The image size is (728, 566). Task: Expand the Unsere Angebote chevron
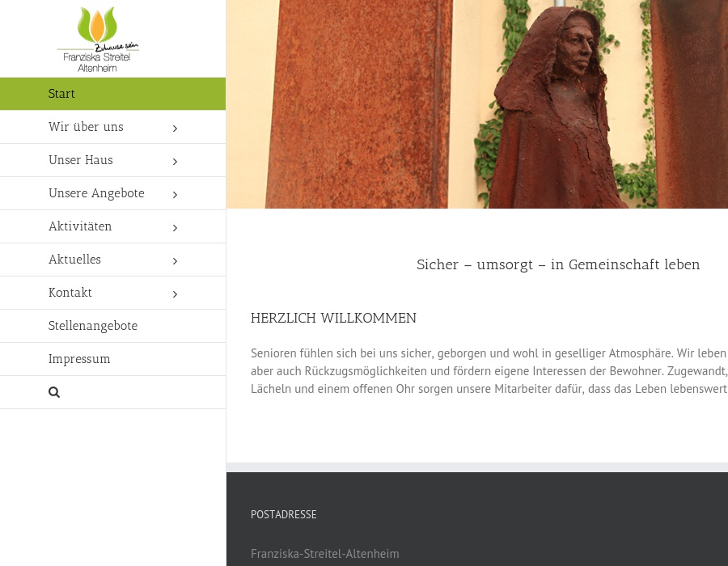[x=175, y=194]
